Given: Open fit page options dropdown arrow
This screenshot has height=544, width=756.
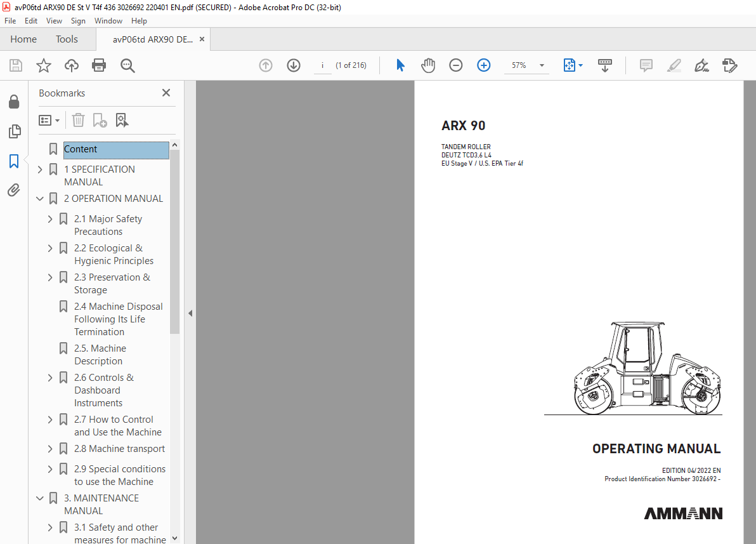Looking at the screenshot, I should 580,65.
